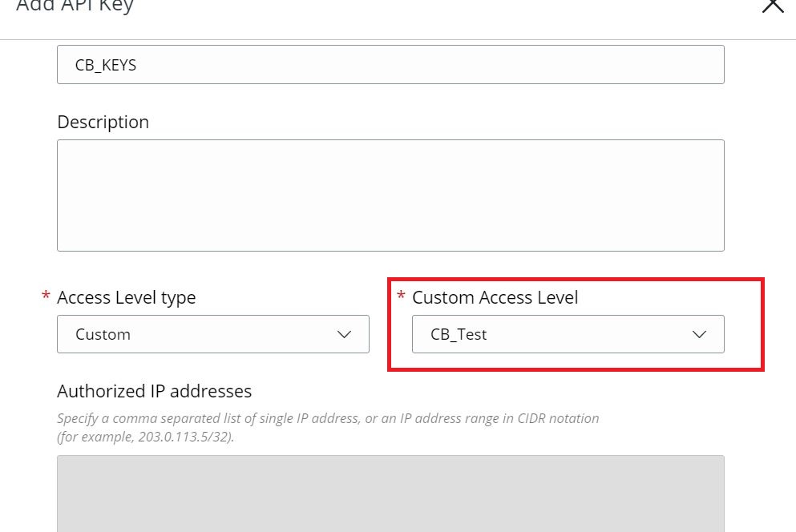796x532 pixels.
Task: Click the red asterisk before Access Level type
Action: point(46,297)
